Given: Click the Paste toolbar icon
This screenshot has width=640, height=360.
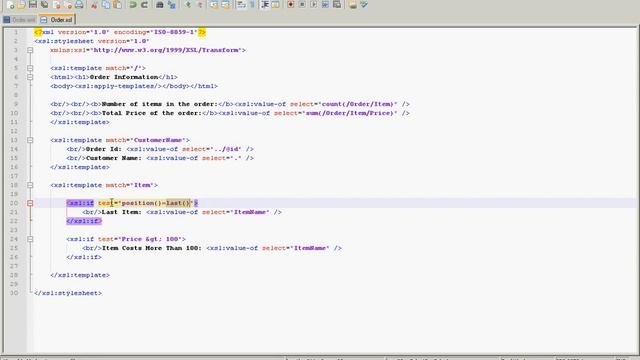Looking at the screenshot, I should click(118, 5).
